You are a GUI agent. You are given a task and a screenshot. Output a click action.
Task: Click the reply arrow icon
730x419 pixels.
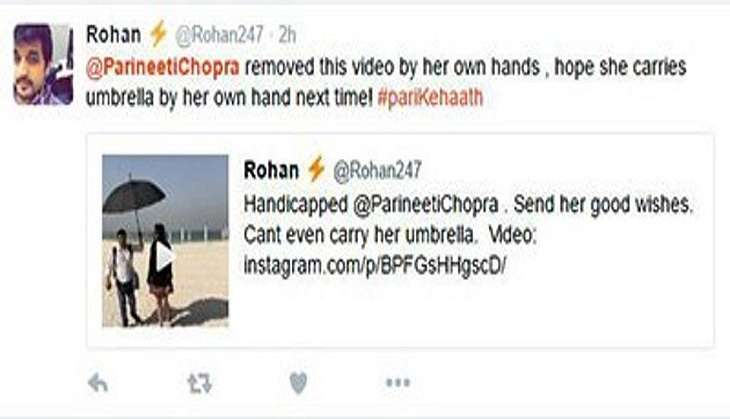click(98, 383)
